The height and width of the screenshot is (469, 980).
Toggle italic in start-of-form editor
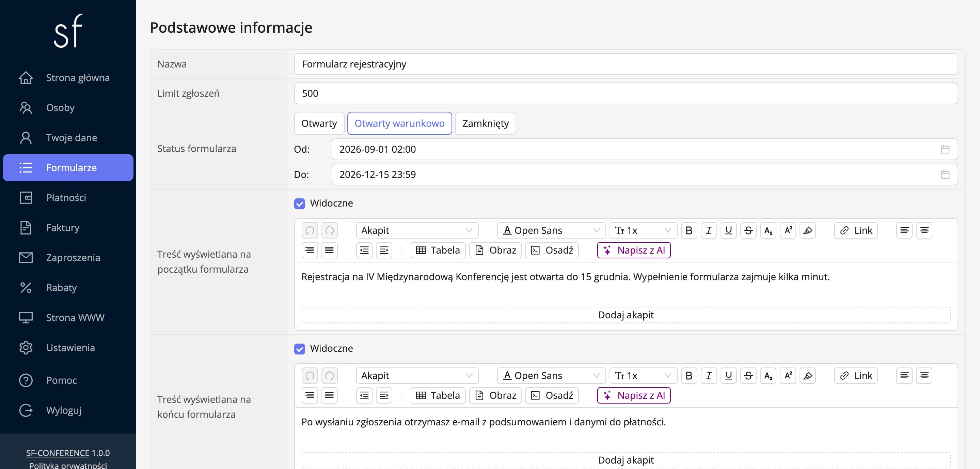coord(708,230)
